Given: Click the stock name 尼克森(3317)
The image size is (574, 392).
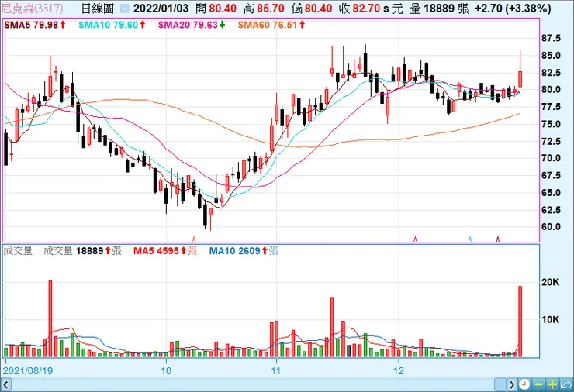Looking at the screenshot, I should tap(33, 9).
